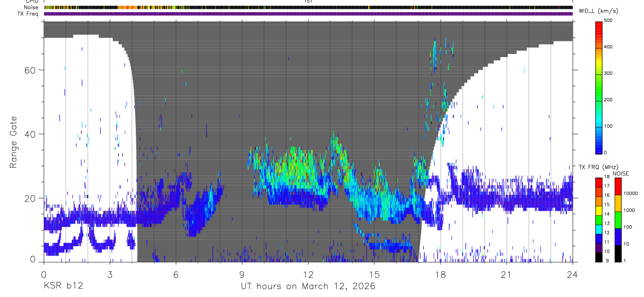
Task: Click the 'WID⊥ (km/s)' legend title
Action: point(598,10)
